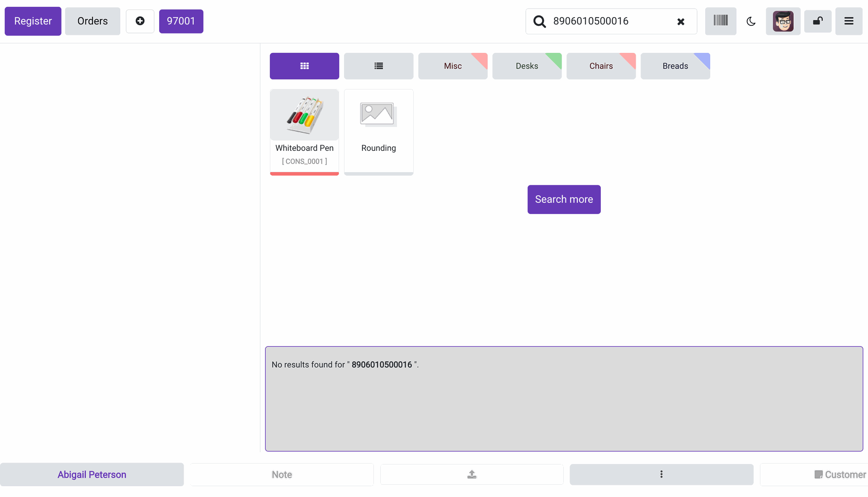Add Rounding product to the order
This screenshot has width=868, height=497.
379,132
